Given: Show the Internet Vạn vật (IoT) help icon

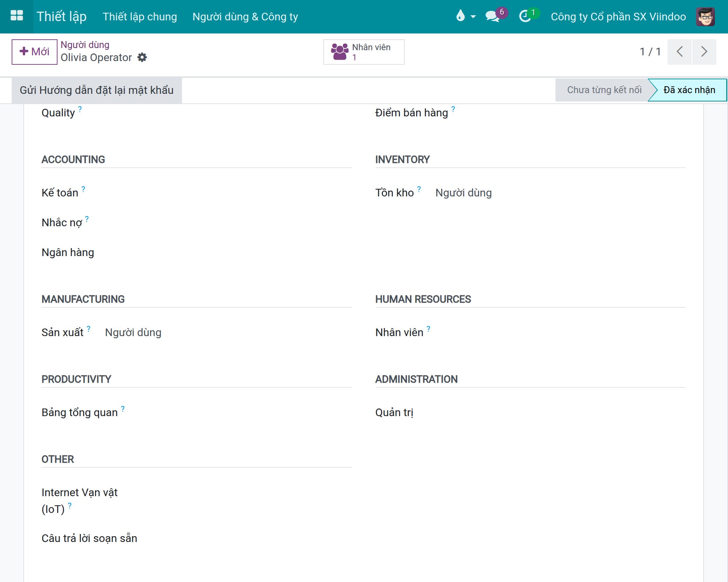Looking at the screenshot, I should (70, 505).
